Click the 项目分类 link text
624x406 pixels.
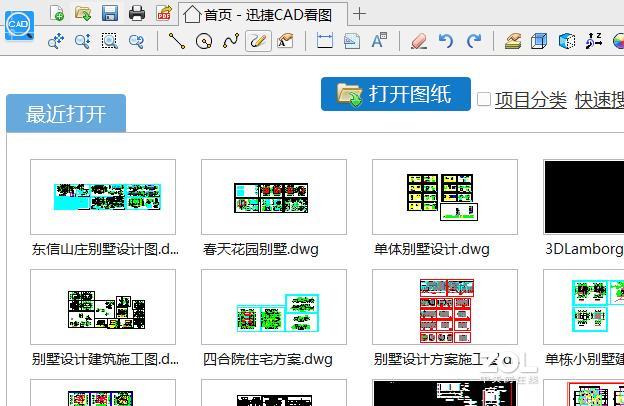530,100
